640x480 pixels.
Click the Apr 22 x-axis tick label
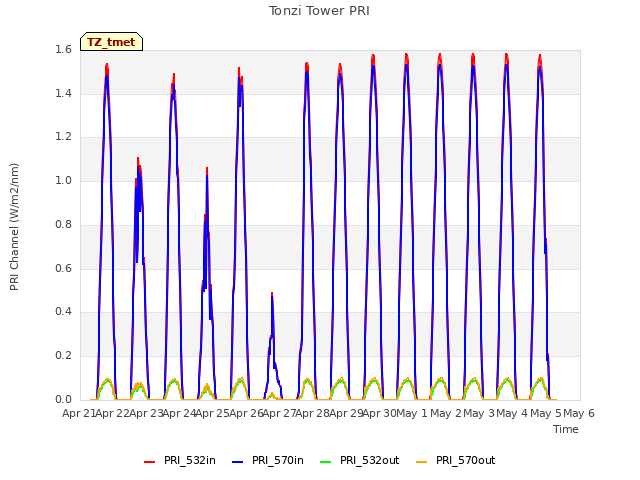[x=112, y=413]
